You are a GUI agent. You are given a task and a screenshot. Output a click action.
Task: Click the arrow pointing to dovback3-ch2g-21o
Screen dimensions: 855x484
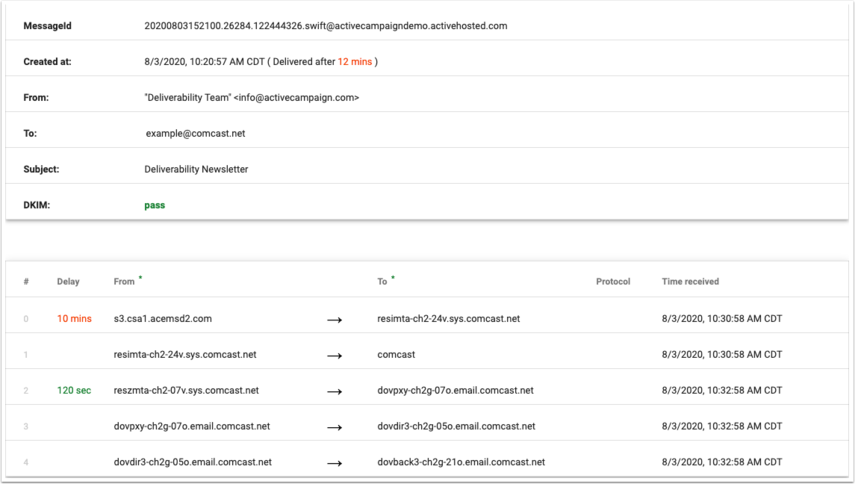334,463
